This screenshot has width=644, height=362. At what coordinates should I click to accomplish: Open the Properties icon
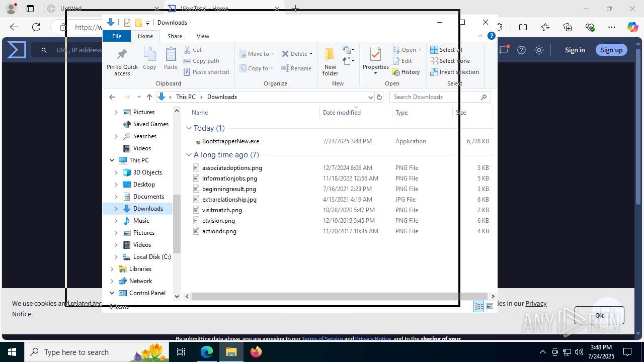point(375,54)
